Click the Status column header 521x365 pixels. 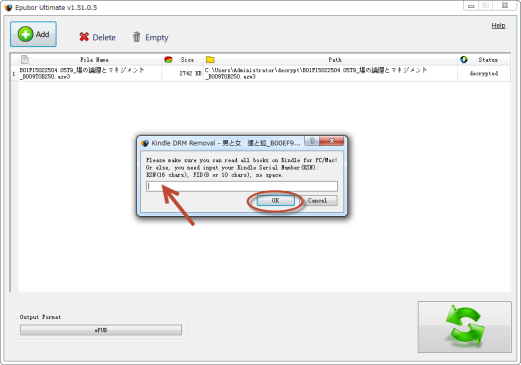(488, 60)
